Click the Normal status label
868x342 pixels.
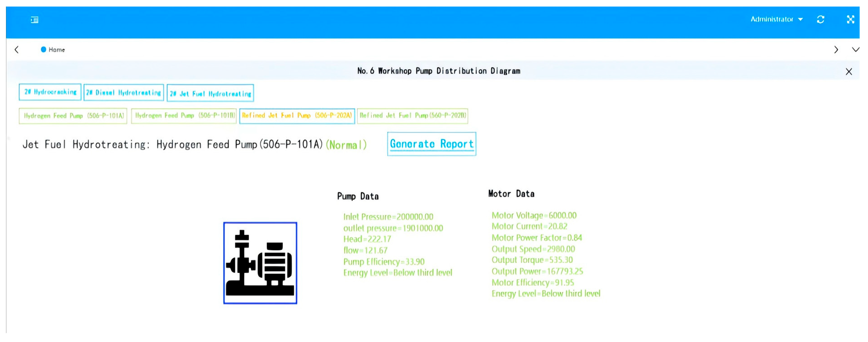[346, 145]
